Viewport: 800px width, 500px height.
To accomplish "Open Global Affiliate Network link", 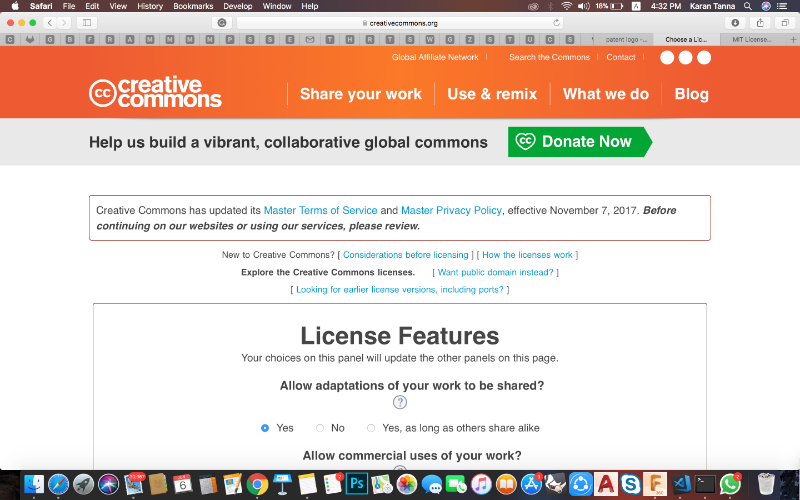I will 435,57.
